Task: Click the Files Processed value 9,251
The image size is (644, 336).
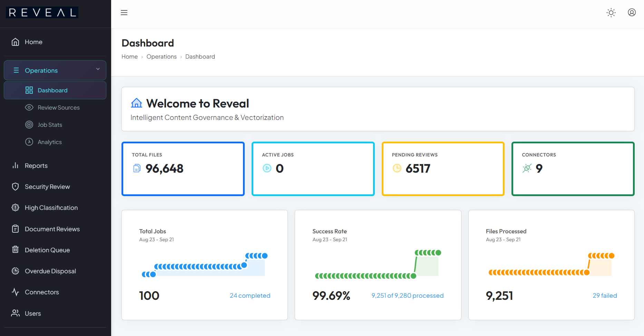Action: [499, 296]
